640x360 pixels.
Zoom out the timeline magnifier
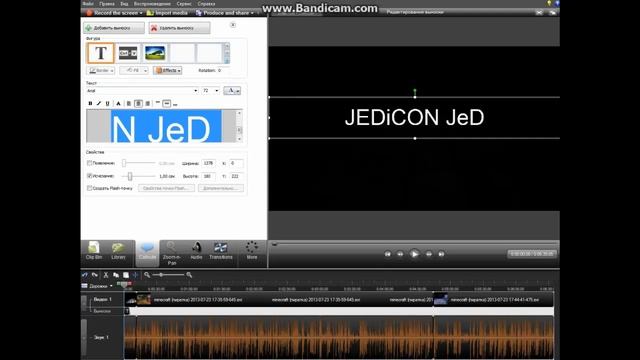pyautogui.click(x=147, y=275)
